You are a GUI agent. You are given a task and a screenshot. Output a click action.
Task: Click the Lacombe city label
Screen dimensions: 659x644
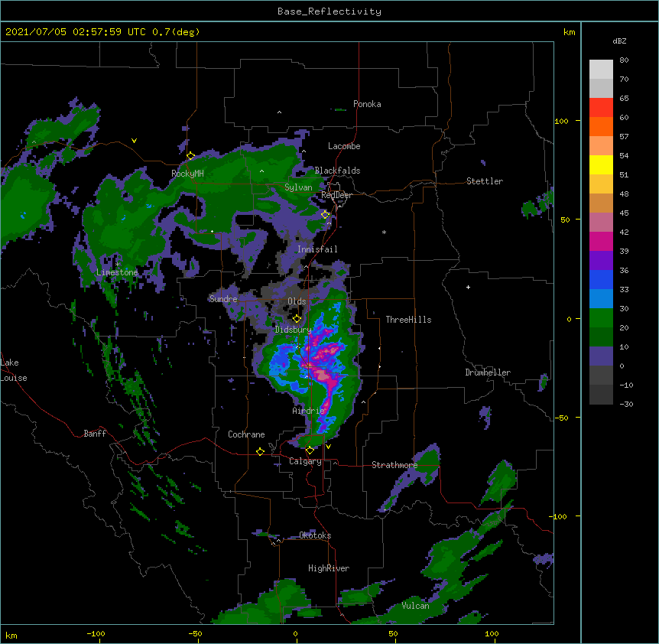(x=344, y=146)
